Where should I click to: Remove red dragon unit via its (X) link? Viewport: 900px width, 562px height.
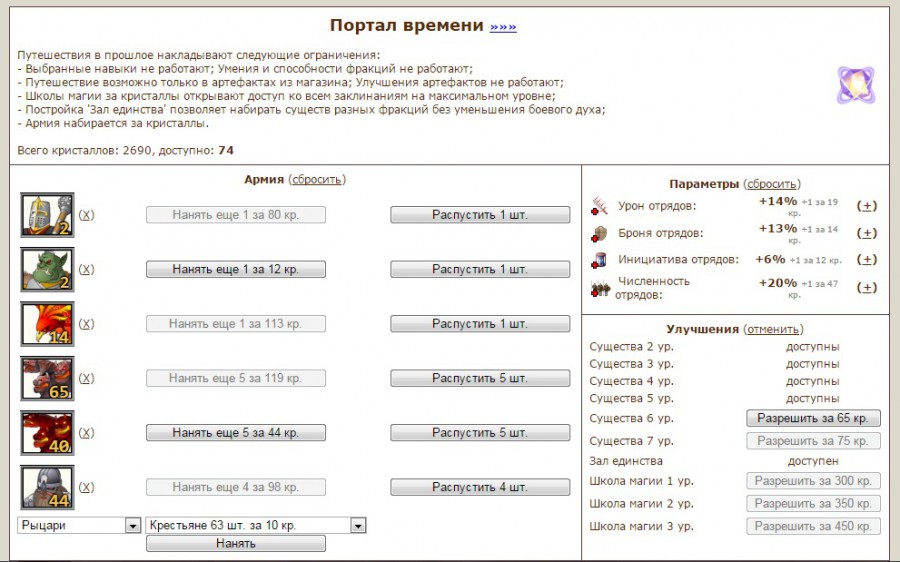[x=86, y=433]
